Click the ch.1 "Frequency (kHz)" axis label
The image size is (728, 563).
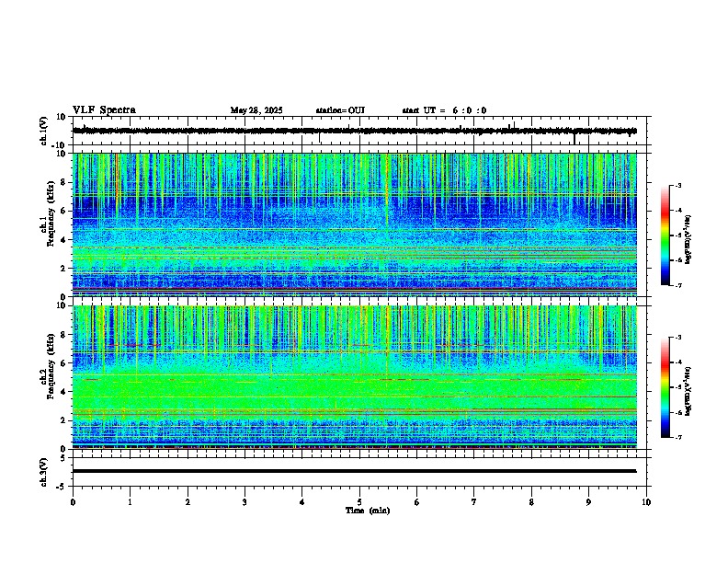click(51, 213)
